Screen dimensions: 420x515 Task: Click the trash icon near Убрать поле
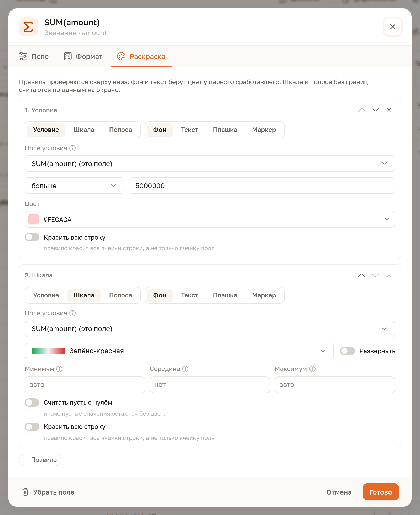tap(25, 492)
